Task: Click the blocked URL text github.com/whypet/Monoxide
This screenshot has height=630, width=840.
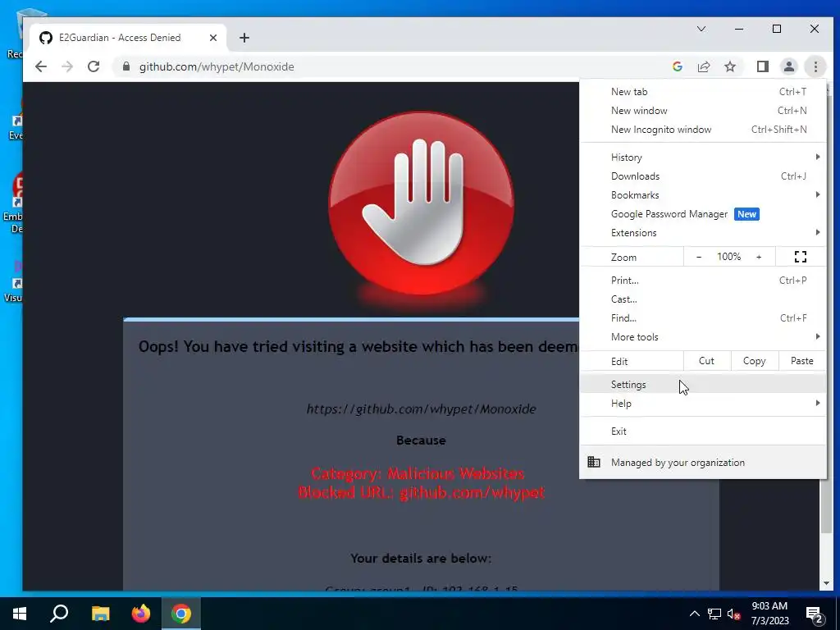Action: coord(421,409)
